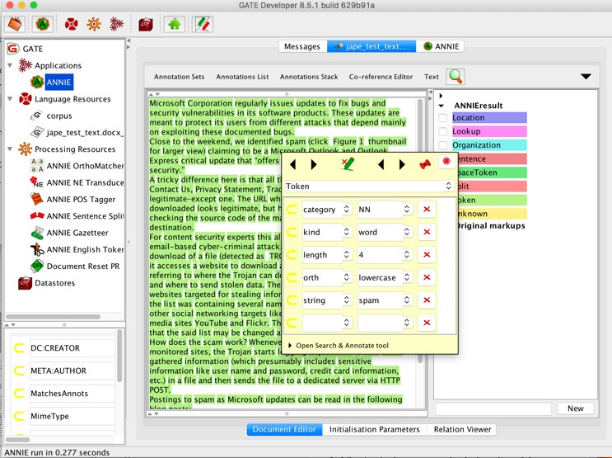Open the category feature name dropdown

[x=346, y=209]
